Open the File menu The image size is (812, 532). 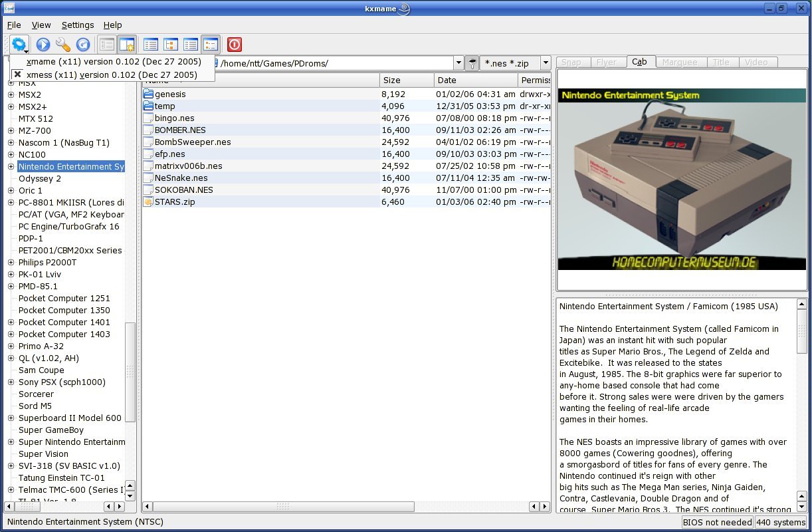tap(14, 25)
